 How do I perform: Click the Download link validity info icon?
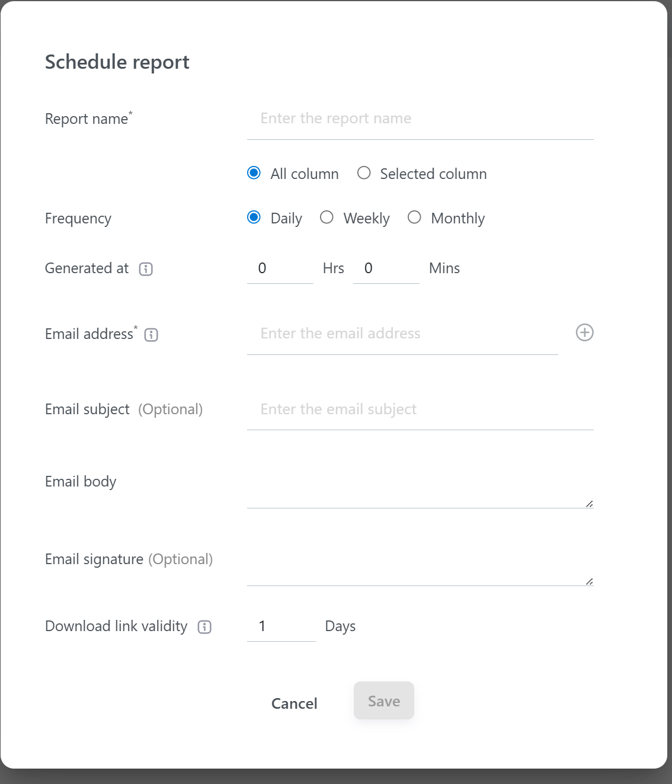point(204,627)
